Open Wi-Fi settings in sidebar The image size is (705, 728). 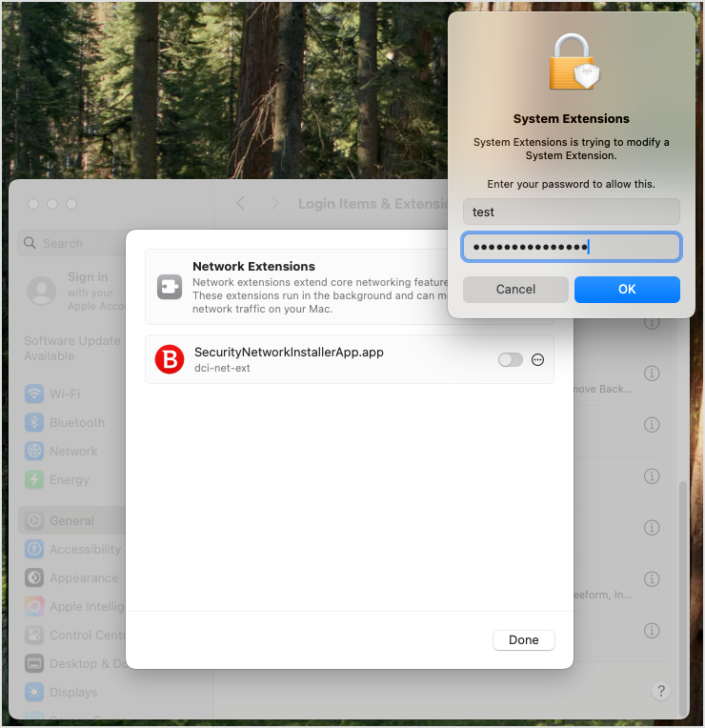point(65,394)
